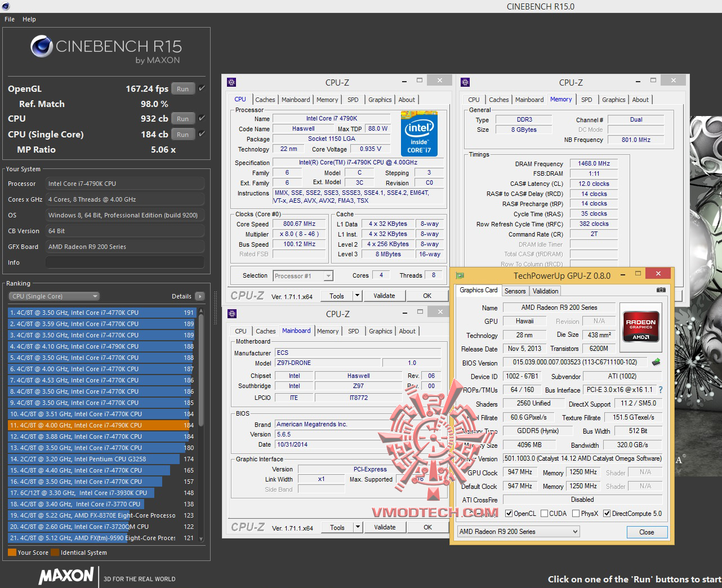Expand the Tools arrow in the CPU tab window
Viewport: 722px width, 588px height.
click(357, 296)
